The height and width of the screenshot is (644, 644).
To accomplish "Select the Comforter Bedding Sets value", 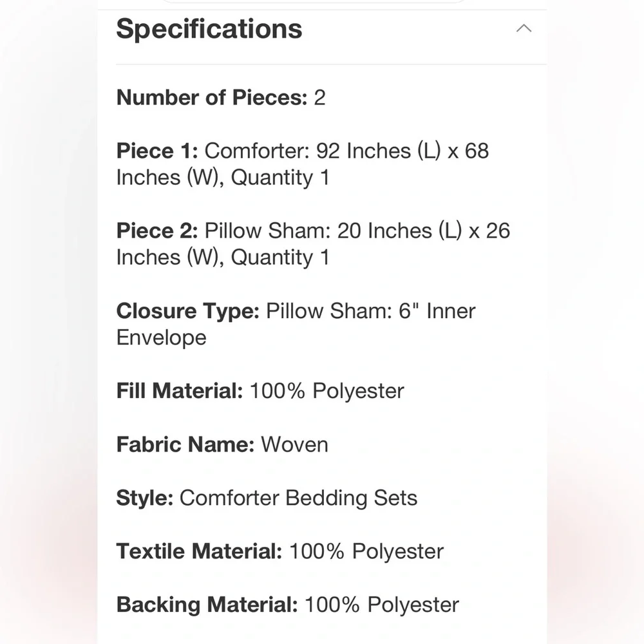I will pos(299,498).
